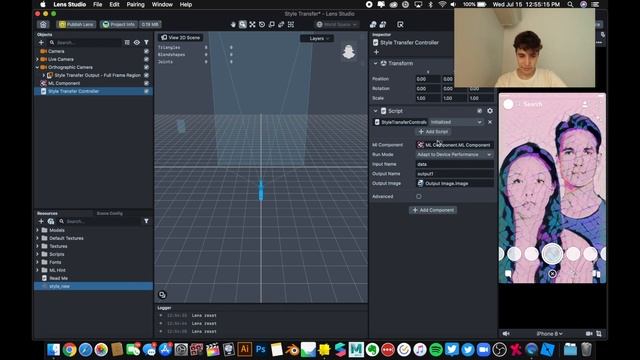
Task: Open the Resources panel filter funnel
Action: (x=146, y=221)
